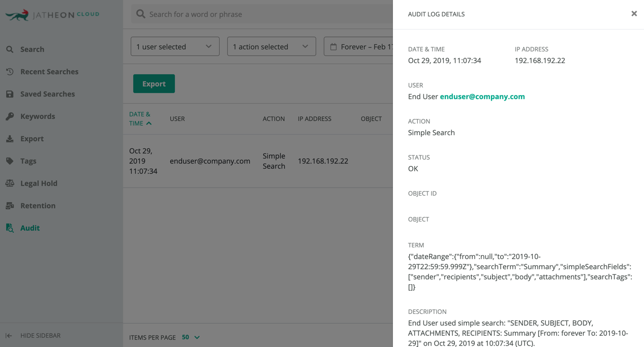Click the Date & Time column header
Viewport: 644px width, 347px height.
click(140, 119)
